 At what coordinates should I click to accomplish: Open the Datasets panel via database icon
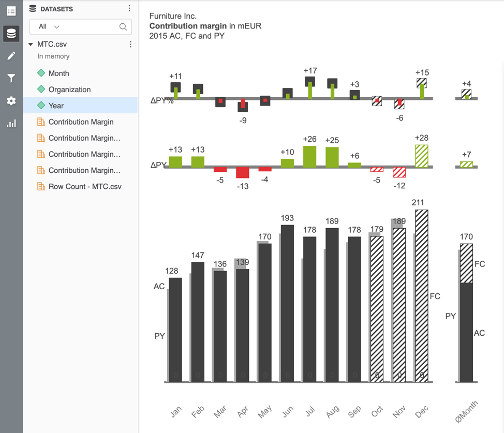pyautogui.click(x=11, y=34)
